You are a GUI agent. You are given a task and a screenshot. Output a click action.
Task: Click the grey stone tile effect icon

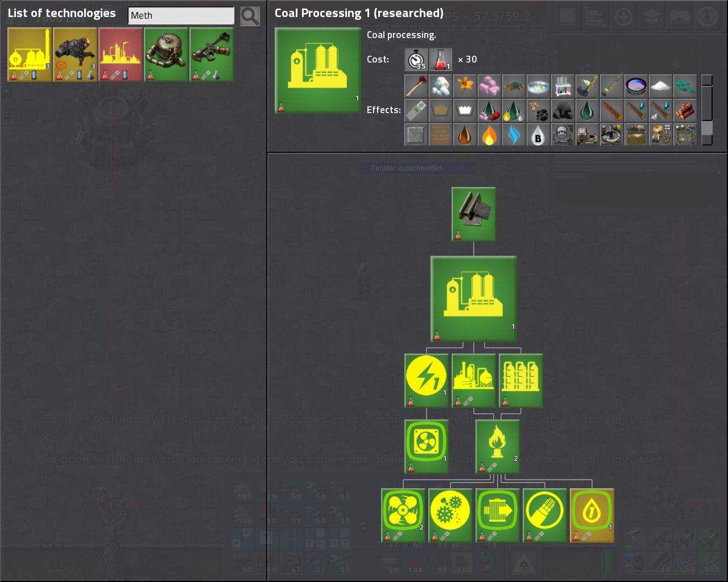click(416, 135)
